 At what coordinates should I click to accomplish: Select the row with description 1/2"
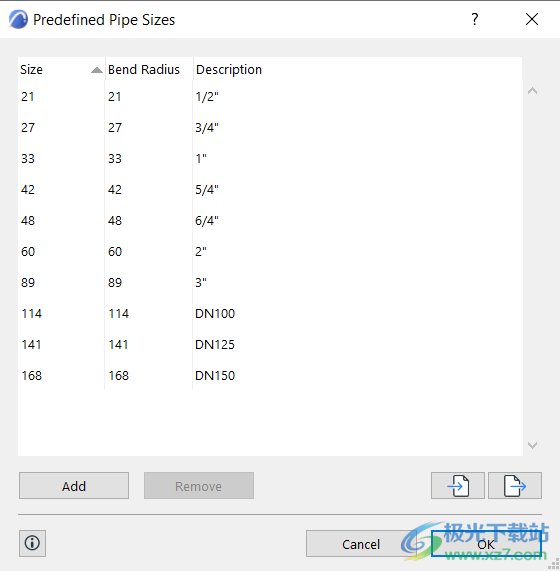click(x=270, y=97)
